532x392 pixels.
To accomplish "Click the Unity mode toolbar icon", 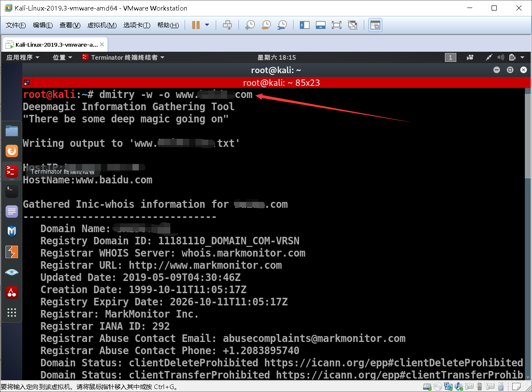I will (x=353, y=25).
